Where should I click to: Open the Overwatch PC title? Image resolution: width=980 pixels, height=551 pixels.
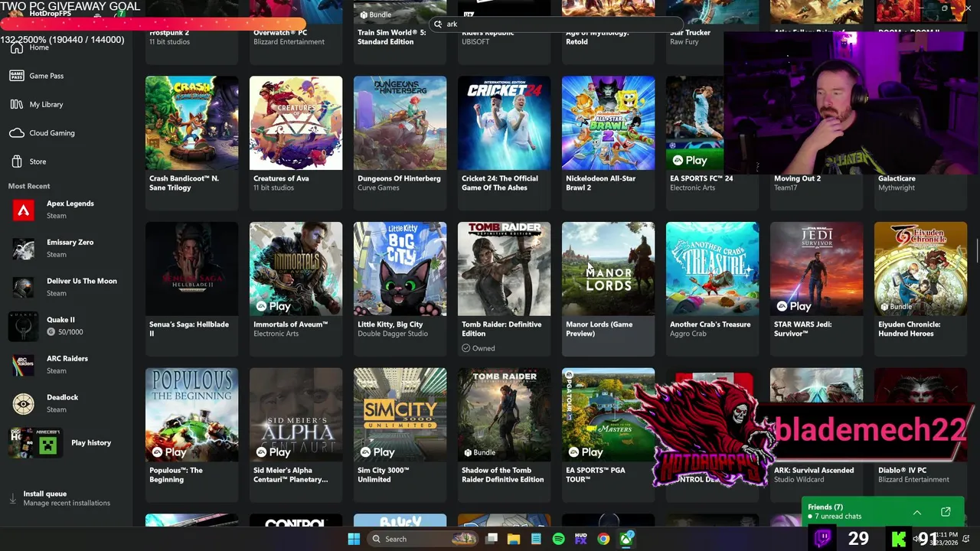280,33
